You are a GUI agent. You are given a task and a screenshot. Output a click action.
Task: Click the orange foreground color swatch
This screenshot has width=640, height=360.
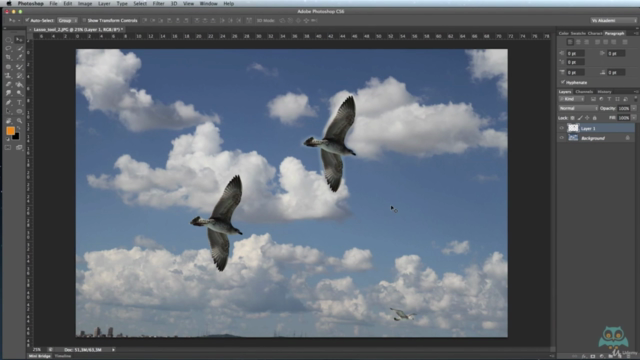[x=10, y=130]
